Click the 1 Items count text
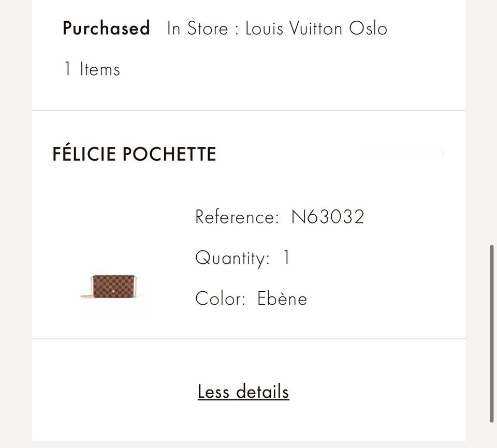Viewport: 497px width, 448px height. (x=92, y=69)
